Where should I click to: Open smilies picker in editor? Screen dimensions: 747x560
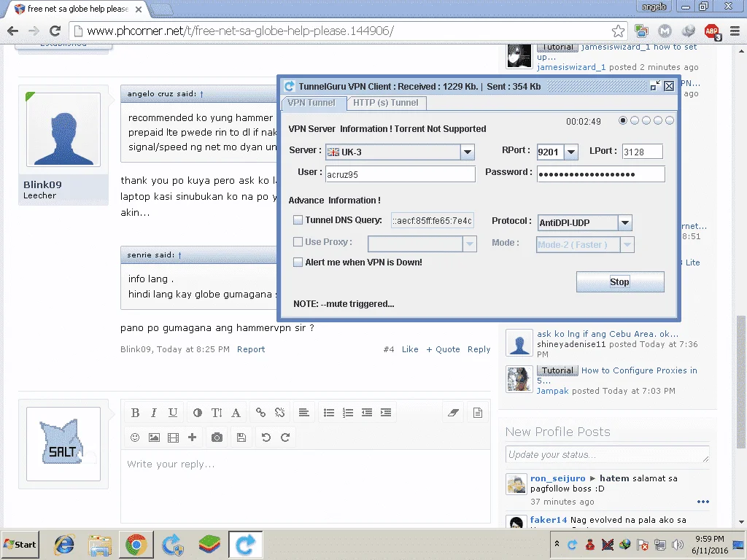[135, 437]
